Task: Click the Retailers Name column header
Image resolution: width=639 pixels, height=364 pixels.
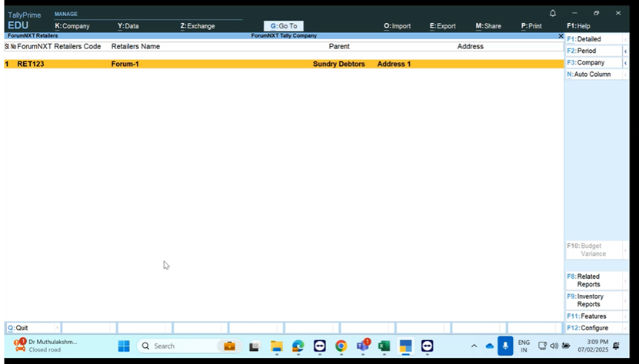Action: click(x=135, y=46)
